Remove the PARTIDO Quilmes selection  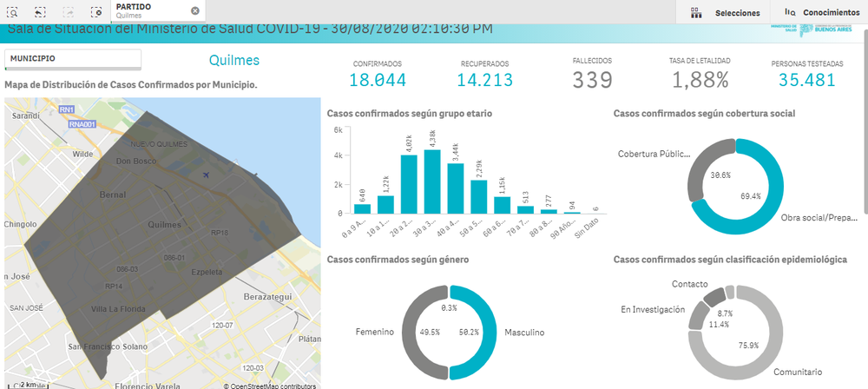[x=194, y=11]
